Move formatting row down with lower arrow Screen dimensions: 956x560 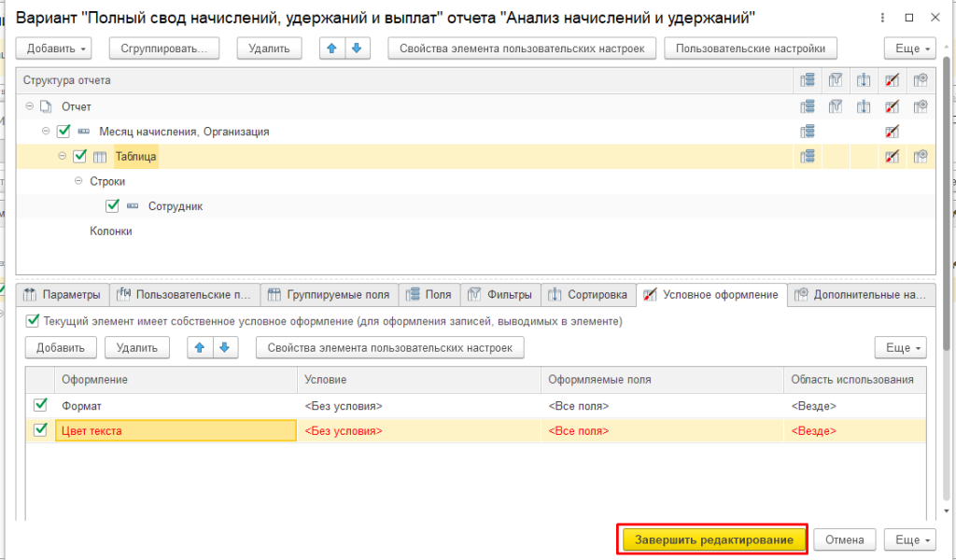tap(223, 348)
